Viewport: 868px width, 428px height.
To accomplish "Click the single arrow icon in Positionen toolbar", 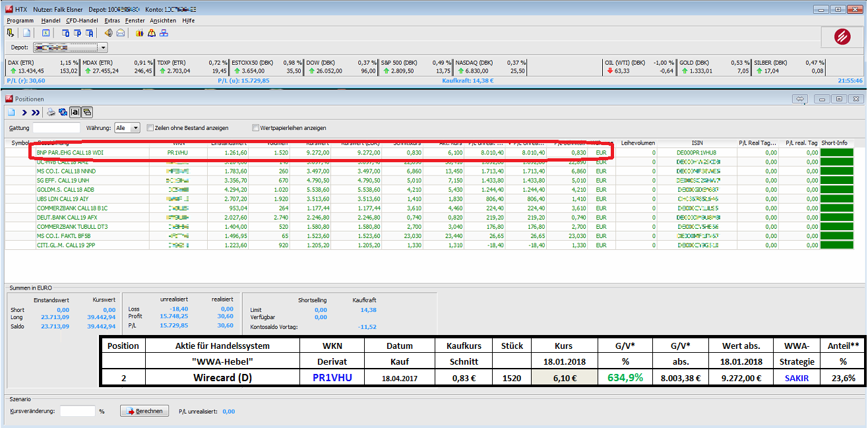I will 24,112.
